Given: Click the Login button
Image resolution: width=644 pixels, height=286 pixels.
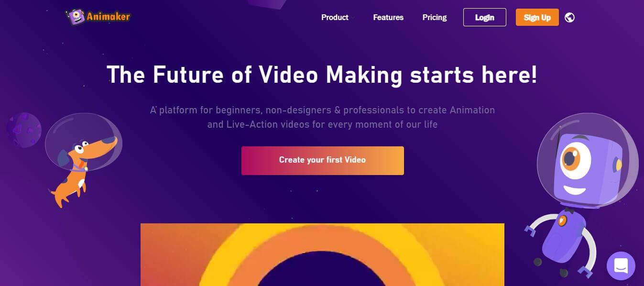Looking at the screenshot, I should [485, 17].
